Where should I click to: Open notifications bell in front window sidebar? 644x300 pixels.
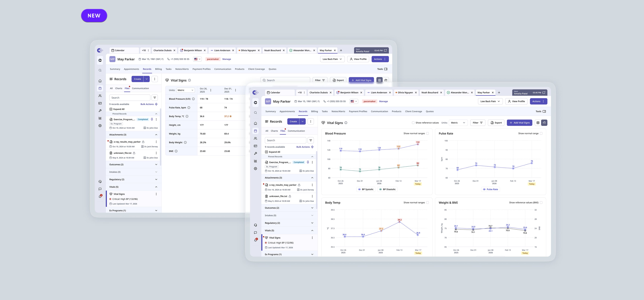pos(255,240)
